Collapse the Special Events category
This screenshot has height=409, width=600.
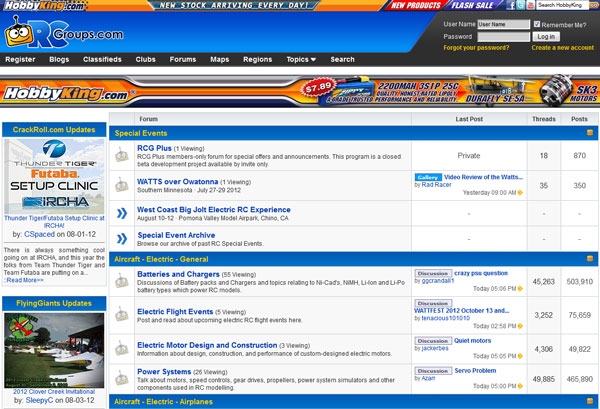[x=590, y=133]
